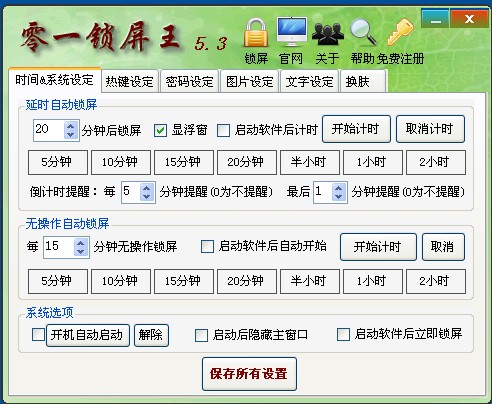Click the 取消 button for idle lock

click(443, 247)
